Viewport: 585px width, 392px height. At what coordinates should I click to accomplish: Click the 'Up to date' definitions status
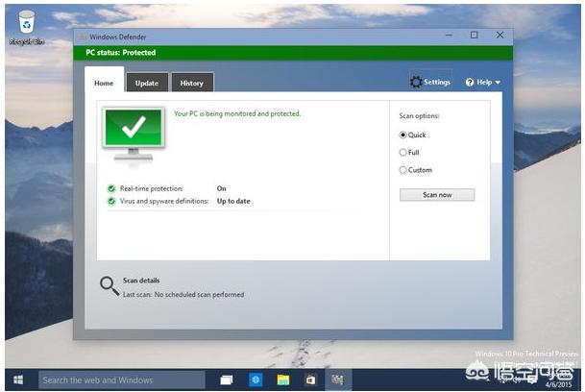233,201
